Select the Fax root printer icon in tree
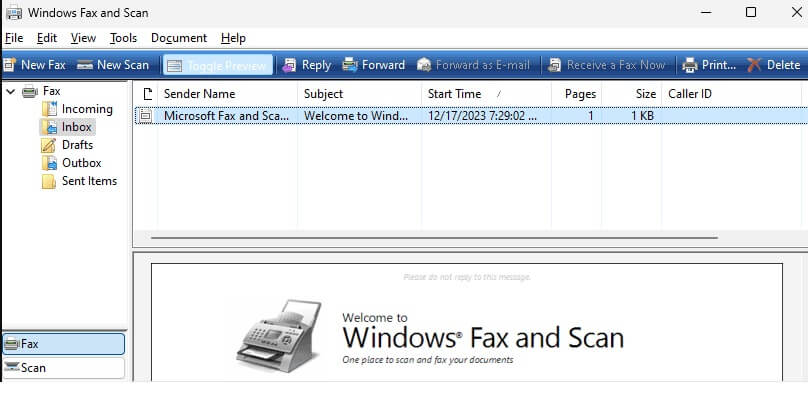Image resolution: width=808 pixels, height=396 pixels. 30,92
